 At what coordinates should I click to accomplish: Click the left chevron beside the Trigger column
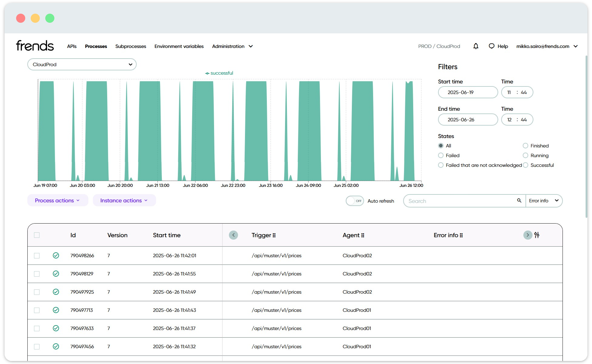coord(233,235)
